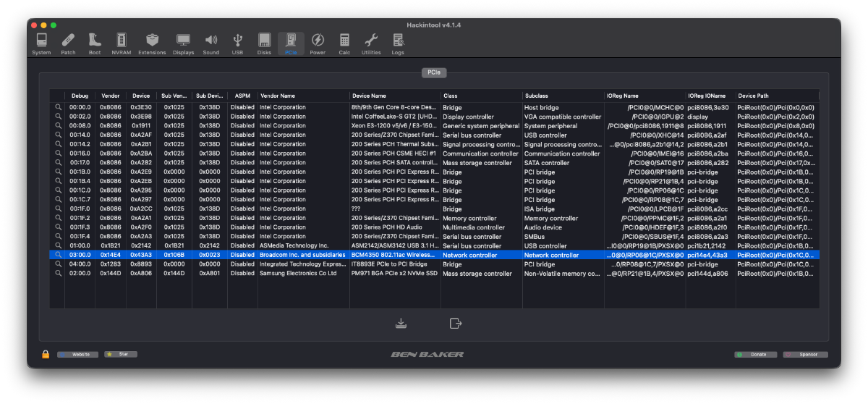Click the export PCIe list icon
The height and width of the screenshot is (404, 868).
[456, 323]
